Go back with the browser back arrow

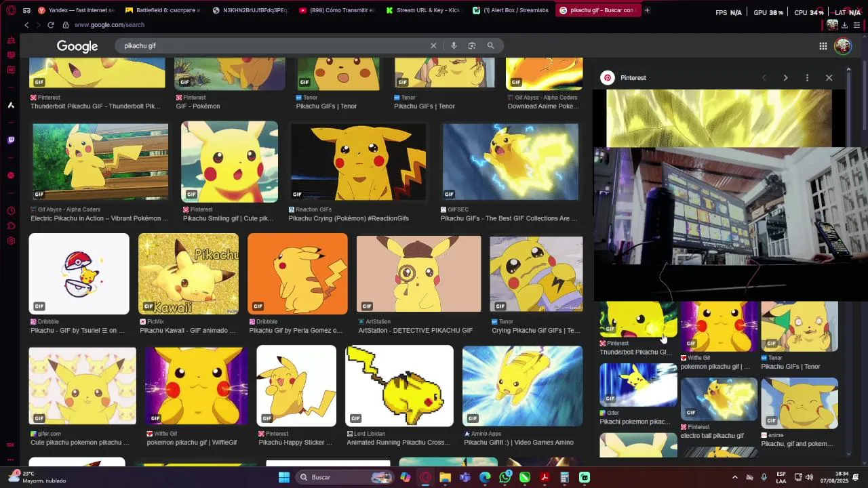click(x=26, y=25)
